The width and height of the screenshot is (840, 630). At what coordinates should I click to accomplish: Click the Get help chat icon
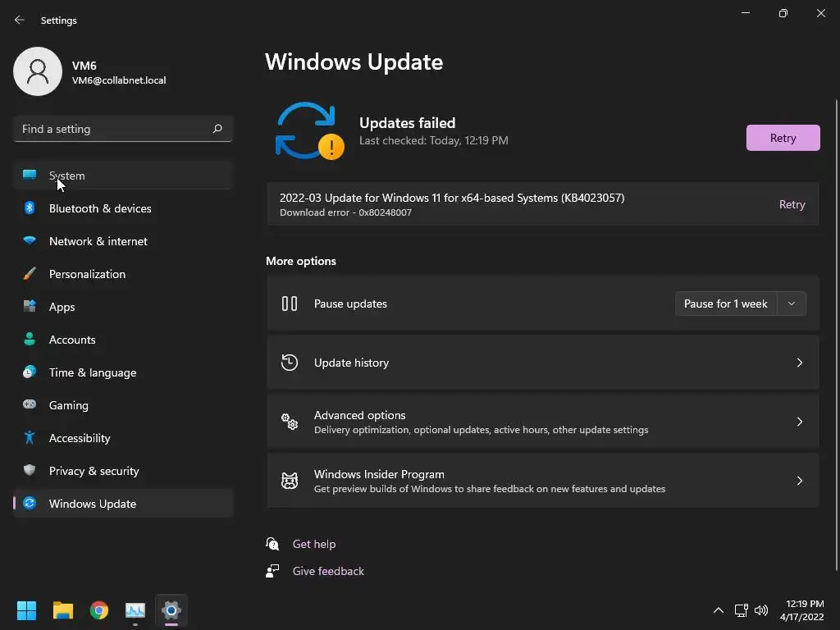[272, 544]
